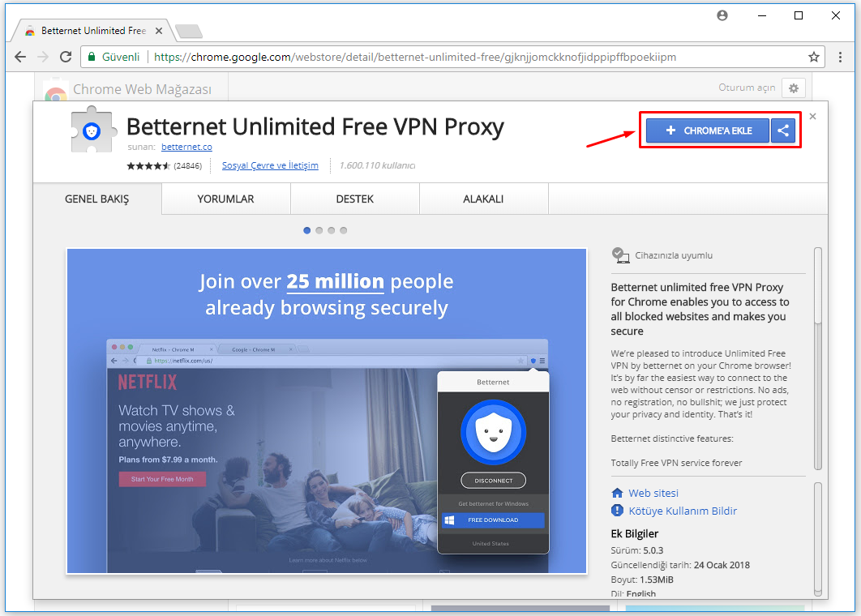Open the betternet.co publisher link
This screenshot has width=861, height=616.
point(186,147)
